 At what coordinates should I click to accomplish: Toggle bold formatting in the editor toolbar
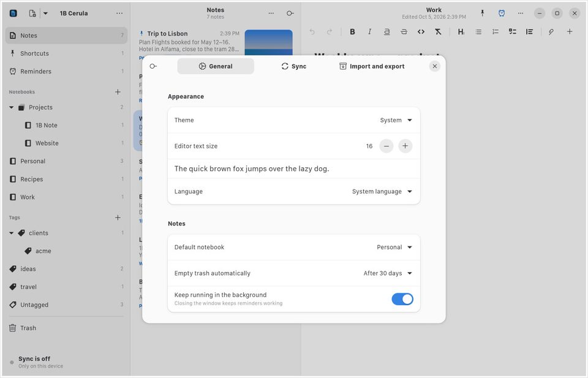[352, 32]
